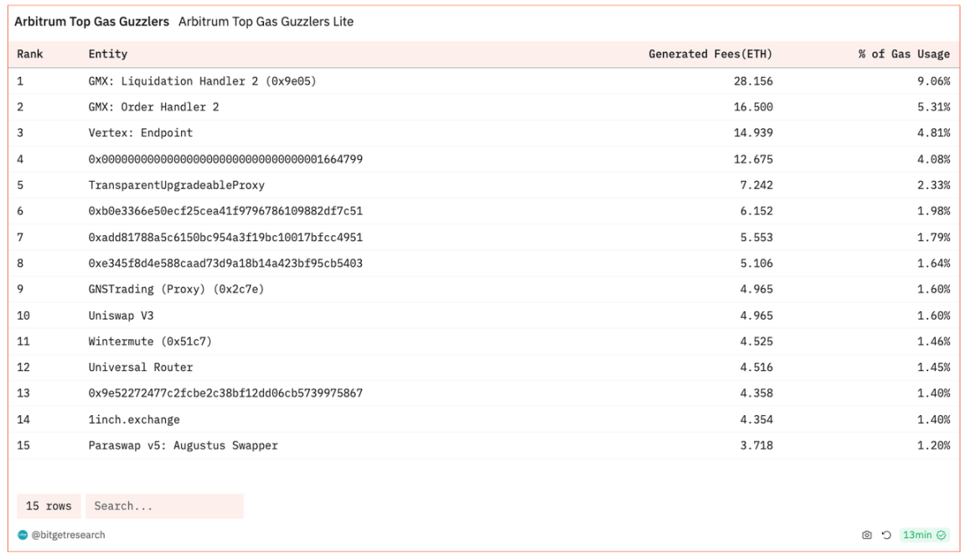Sort by Rank column header
This screenshot has width=965, height=560.
[x=30, y=54]
